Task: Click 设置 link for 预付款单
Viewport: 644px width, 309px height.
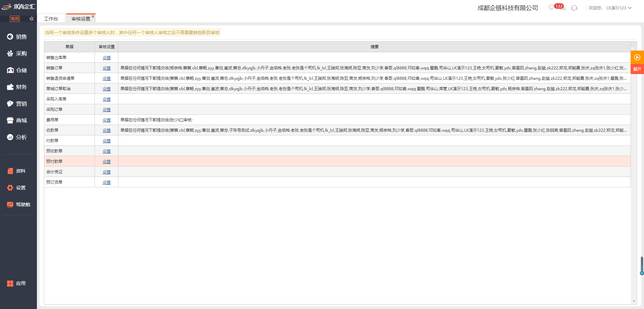Action: pyautogui.click(x=106, y=162)
